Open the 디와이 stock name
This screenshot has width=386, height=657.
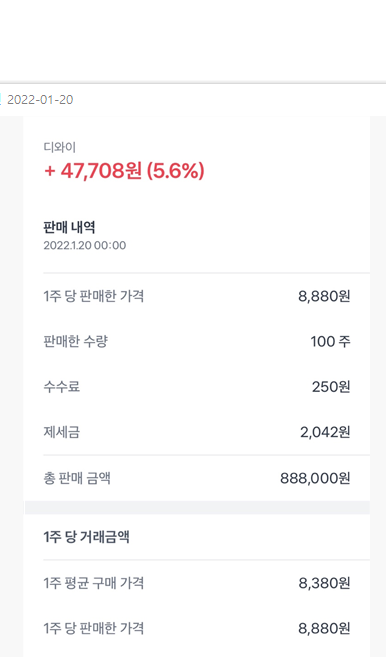point(60,147)
